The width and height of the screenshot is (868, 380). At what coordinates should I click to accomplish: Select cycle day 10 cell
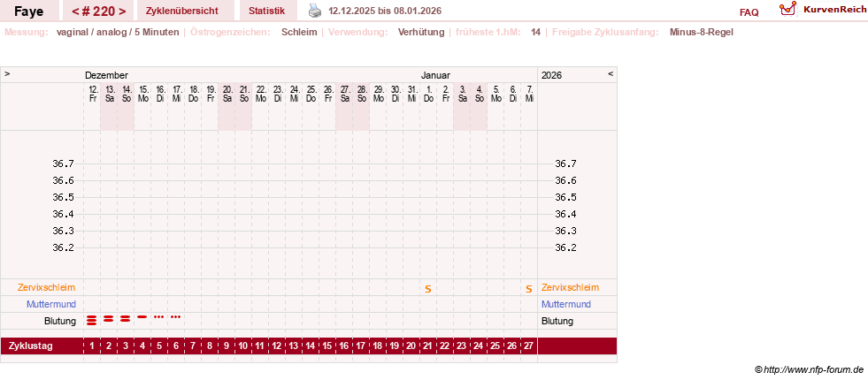point(243,346)
